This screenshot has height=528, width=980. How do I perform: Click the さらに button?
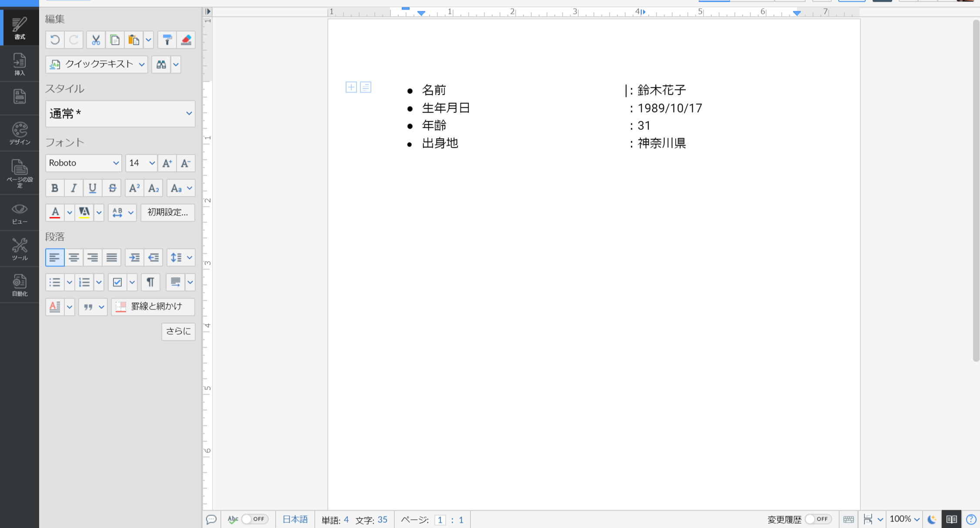pos(178,331)
